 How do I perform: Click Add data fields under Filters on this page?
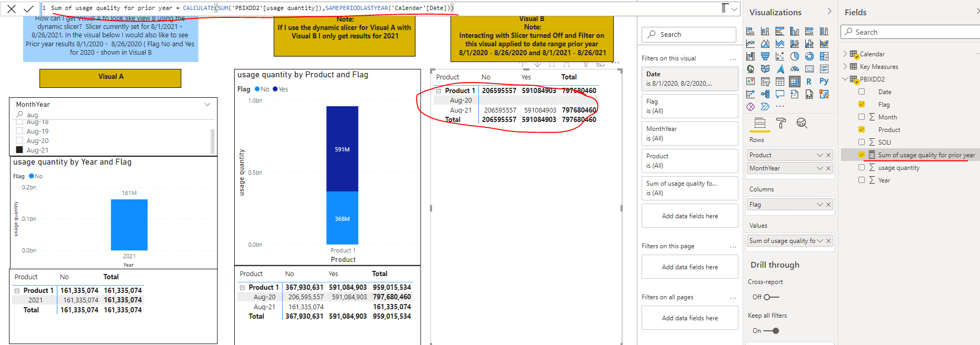pyautogui.click(x=689, y=267)
